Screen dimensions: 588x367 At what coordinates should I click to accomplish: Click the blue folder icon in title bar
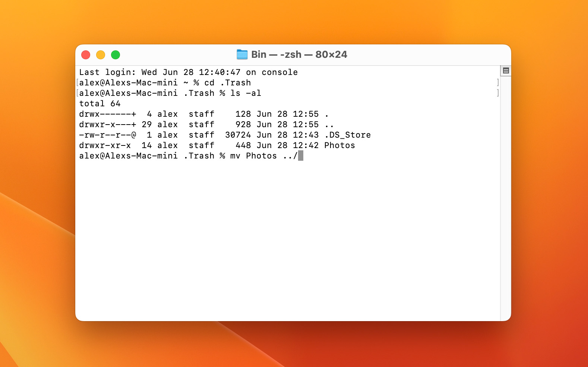(242, 54)
